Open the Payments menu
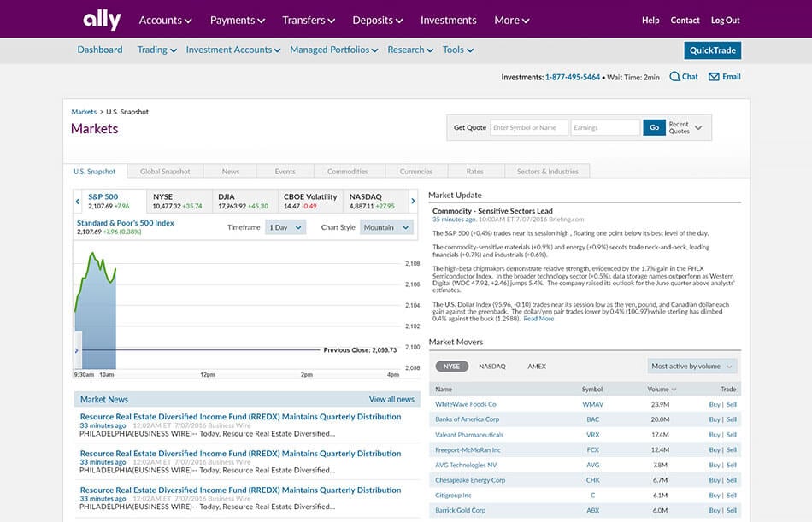 coord(237,21)
